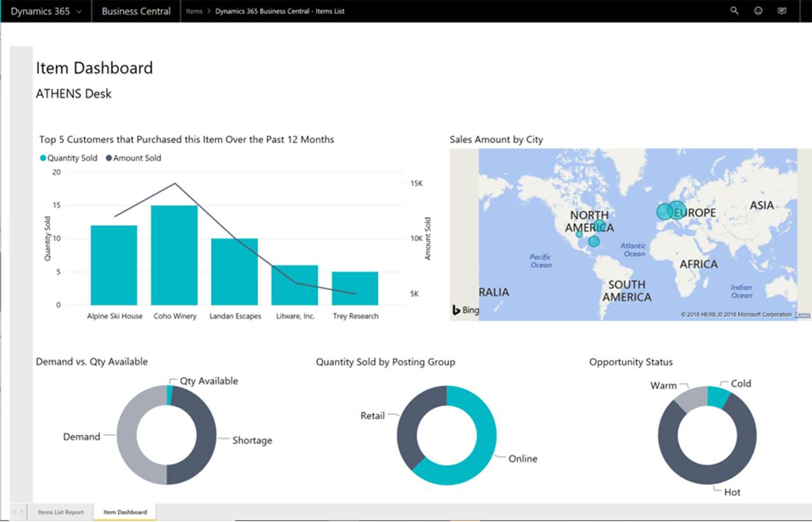The image size is (812, 522).
Task: Click the Bing logo on map
Action: tap(466, 310)
